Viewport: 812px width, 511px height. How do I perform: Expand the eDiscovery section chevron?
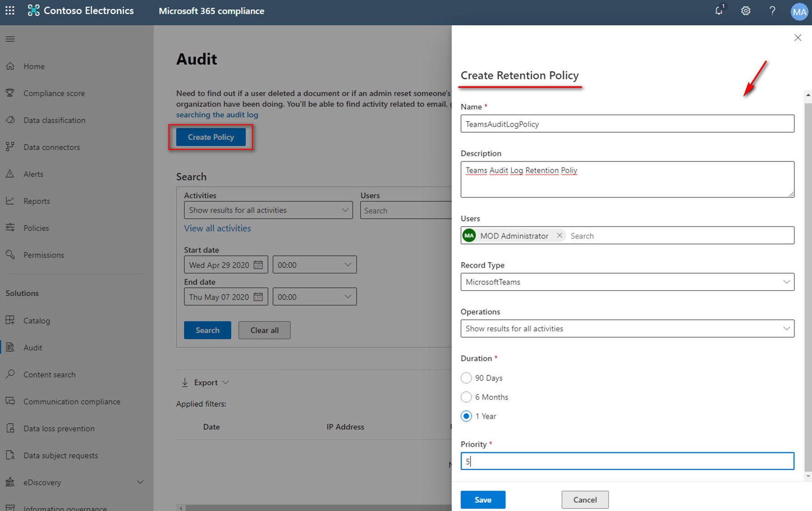(x=140, y=482)
